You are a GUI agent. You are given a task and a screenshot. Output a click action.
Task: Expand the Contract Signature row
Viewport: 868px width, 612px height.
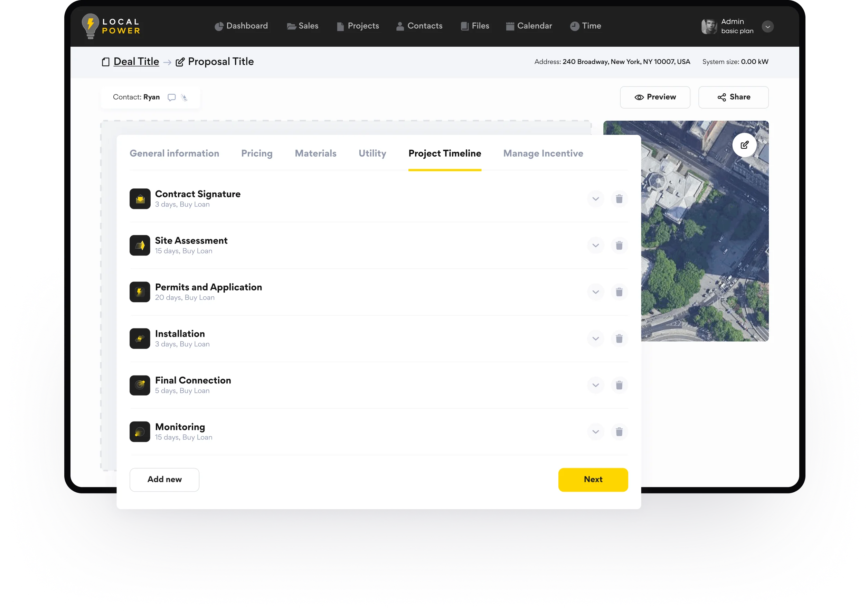pos(595,199)
